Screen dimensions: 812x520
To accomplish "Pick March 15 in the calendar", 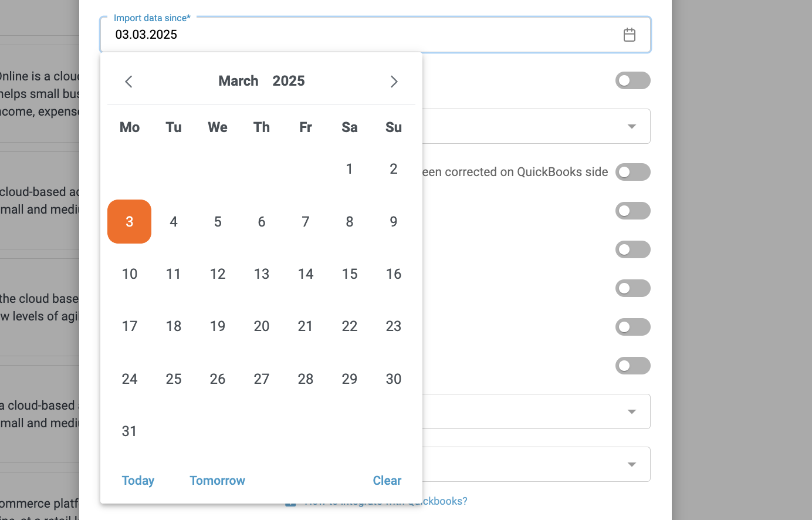I will (x=350, y=274).
